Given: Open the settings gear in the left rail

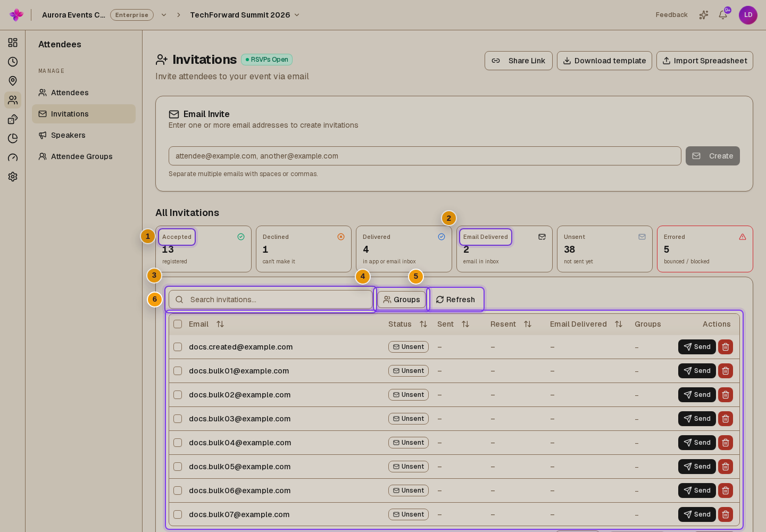Looking at the screenshot, I should pos(13,177).
